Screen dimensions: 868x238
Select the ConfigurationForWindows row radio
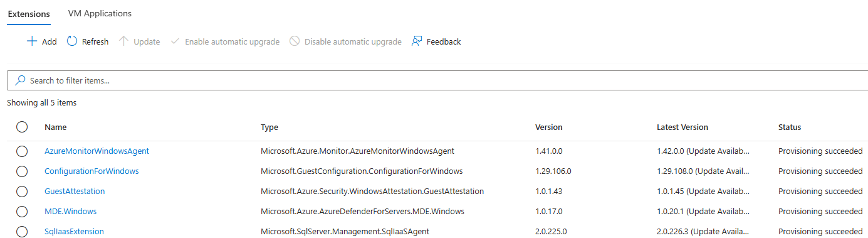coord(22,171)
